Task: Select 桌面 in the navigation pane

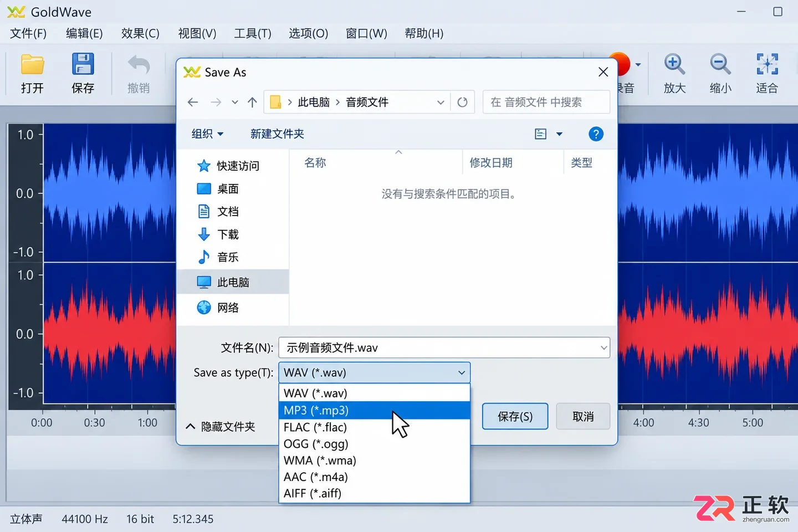Action: (218, 189)
